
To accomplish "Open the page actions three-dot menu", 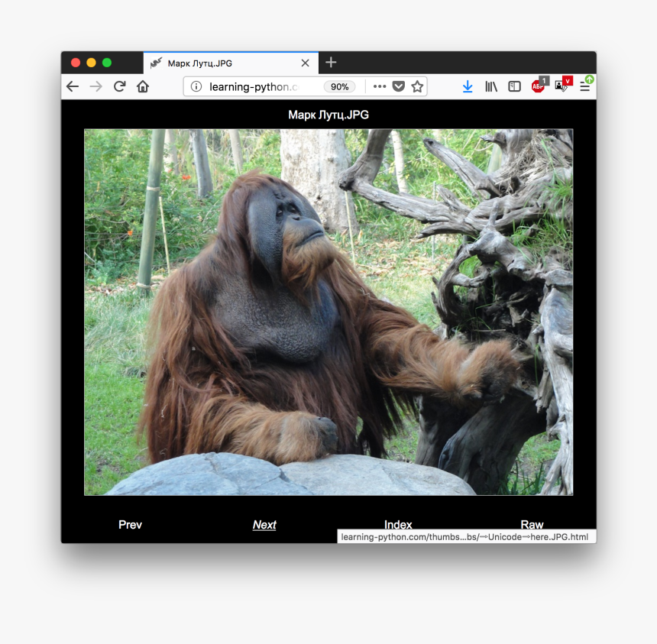I will pos(379,86).
